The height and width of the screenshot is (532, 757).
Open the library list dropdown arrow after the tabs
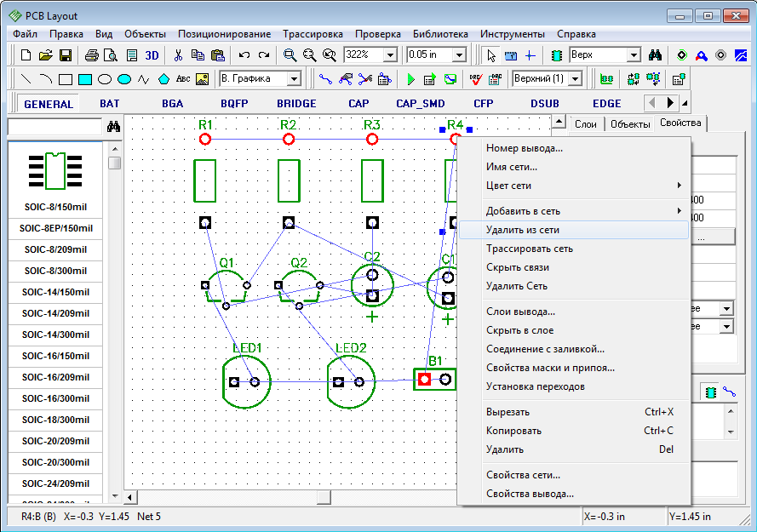coord(685,103)
